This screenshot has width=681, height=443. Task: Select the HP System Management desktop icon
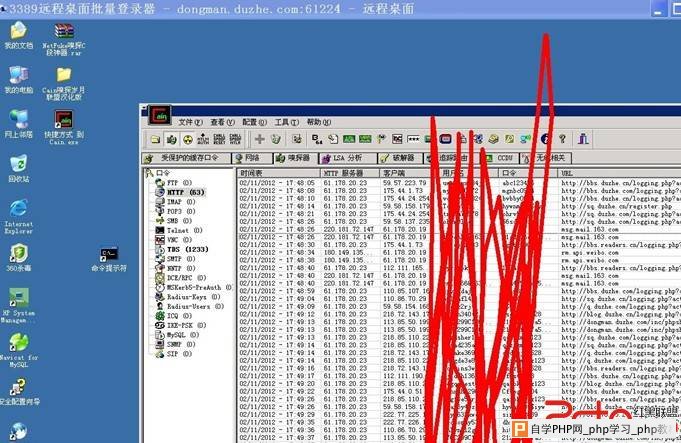pyautogui.click(x=17, y=305)
